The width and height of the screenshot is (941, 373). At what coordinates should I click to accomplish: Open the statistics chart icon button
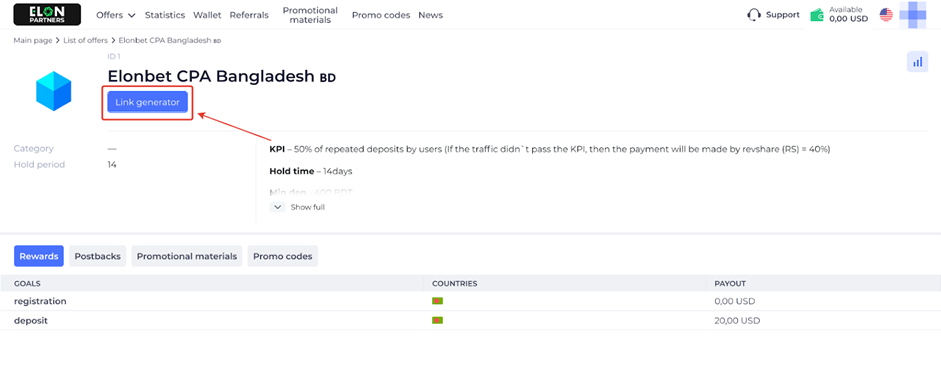(917, 62)
